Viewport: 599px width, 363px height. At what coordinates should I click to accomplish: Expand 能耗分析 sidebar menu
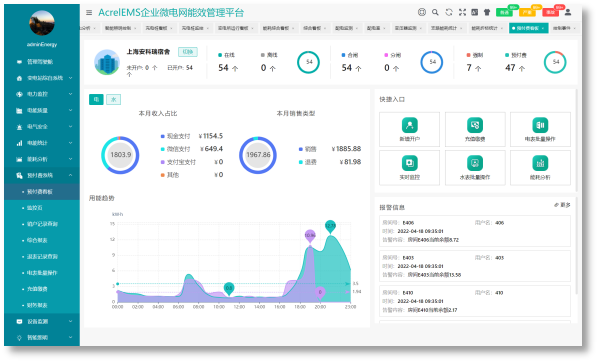42,159
